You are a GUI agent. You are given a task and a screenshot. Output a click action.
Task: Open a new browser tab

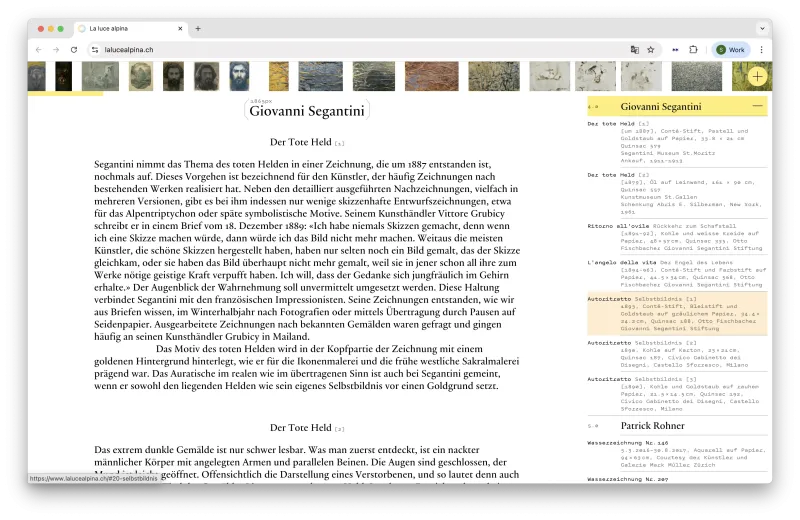pos(198,29)
